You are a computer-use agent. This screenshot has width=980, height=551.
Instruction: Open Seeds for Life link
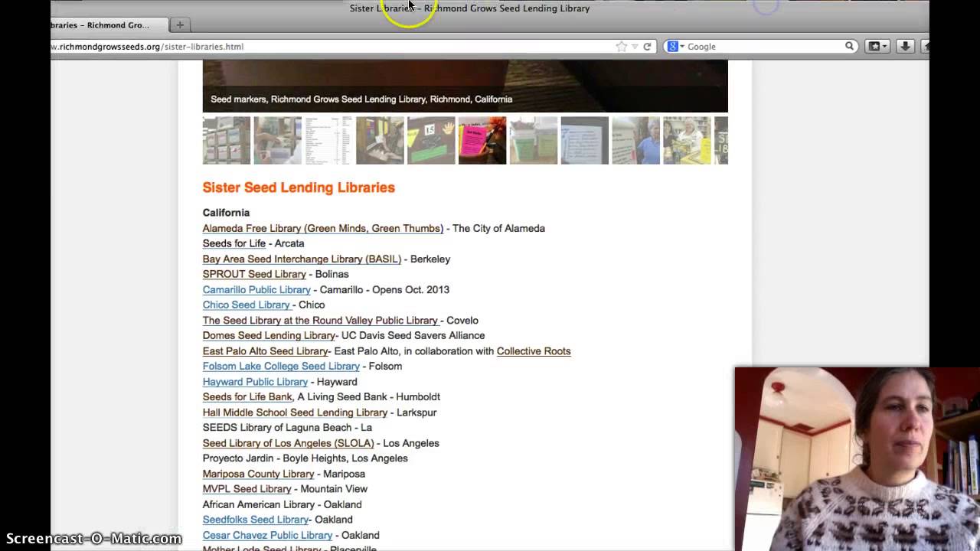(234, 243)
